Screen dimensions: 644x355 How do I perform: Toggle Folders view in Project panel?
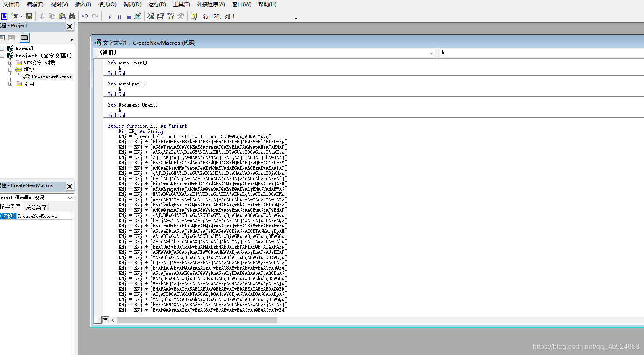coord(25,38)
